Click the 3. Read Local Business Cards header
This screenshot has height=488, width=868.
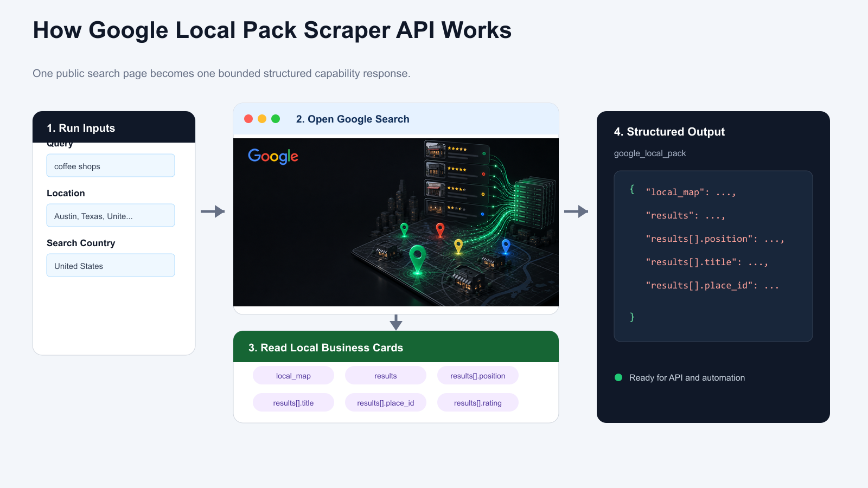tap(396, 347)
